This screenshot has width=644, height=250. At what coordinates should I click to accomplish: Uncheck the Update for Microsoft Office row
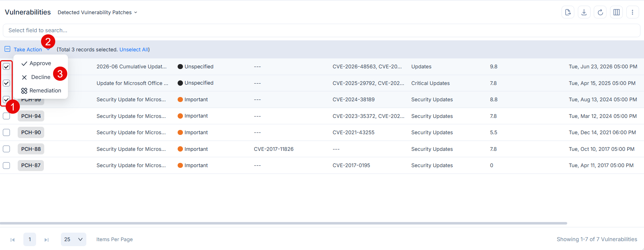point(6,83)
